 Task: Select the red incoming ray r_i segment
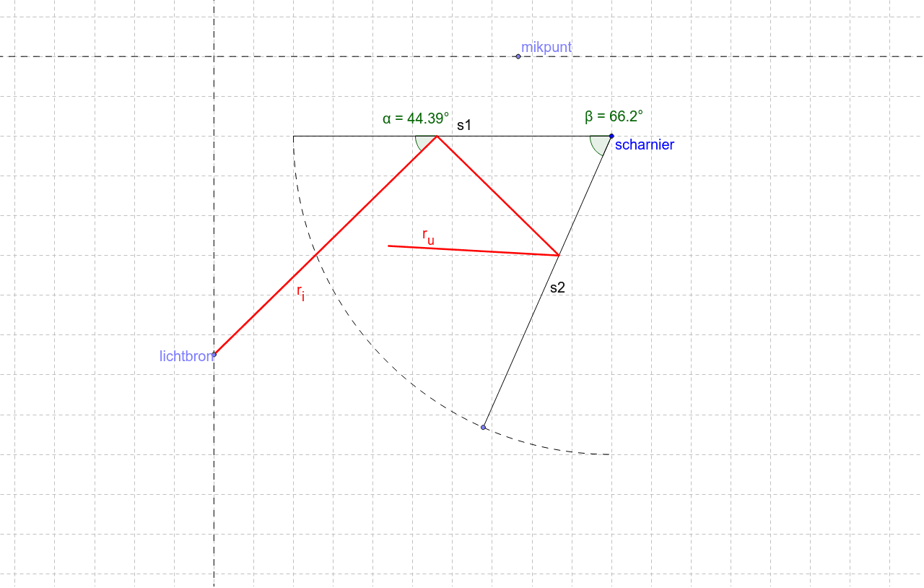(325, 246)
